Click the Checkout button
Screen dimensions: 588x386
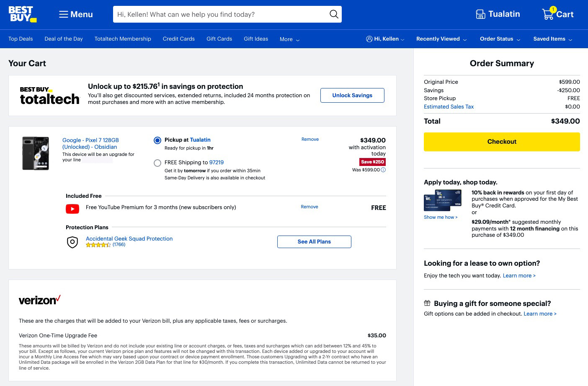click(502, 142)
